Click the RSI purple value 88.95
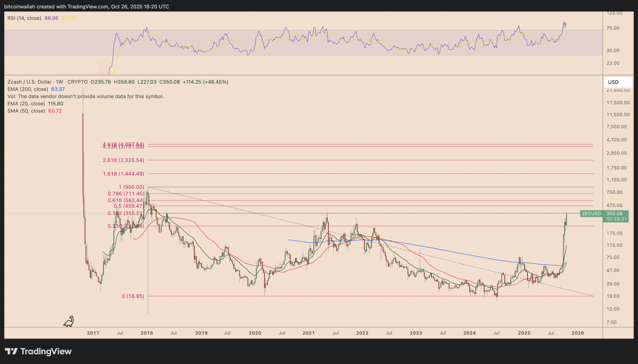The image size is (638, 364). pos(51,18)
